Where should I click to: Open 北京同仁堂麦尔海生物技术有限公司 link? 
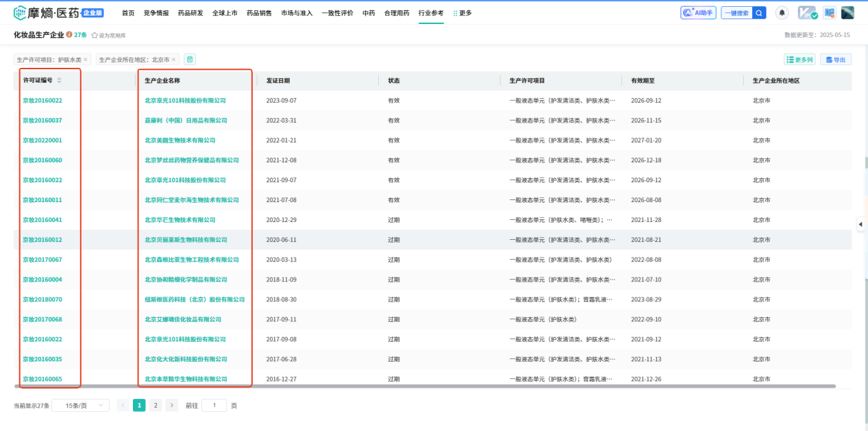[x=192, y=200]
